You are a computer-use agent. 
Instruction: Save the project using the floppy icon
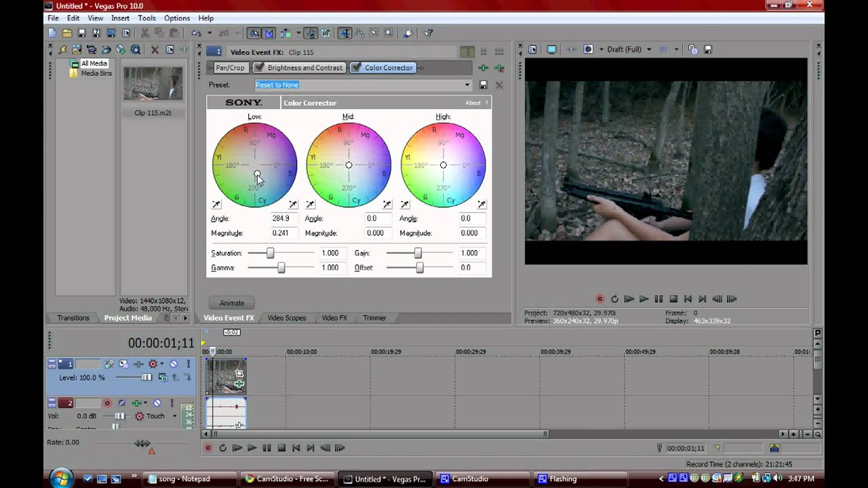click(x=82, y=33)
